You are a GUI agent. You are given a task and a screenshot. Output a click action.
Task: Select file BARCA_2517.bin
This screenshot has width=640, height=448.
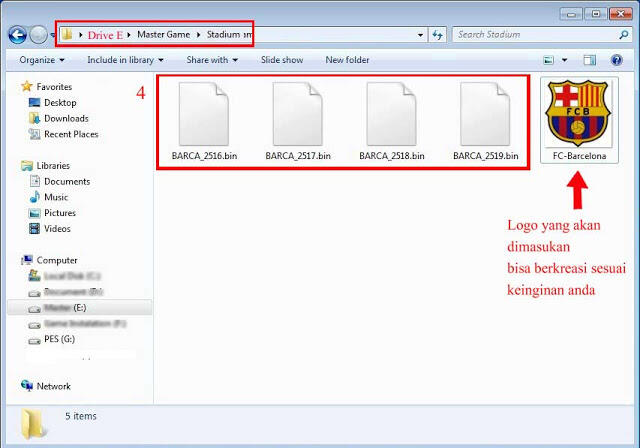[298, 121]
